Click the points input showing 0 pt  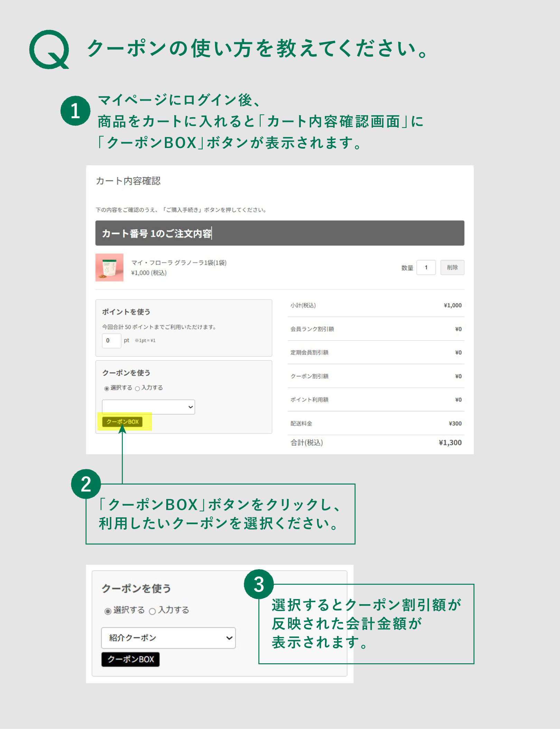point(111,341)
